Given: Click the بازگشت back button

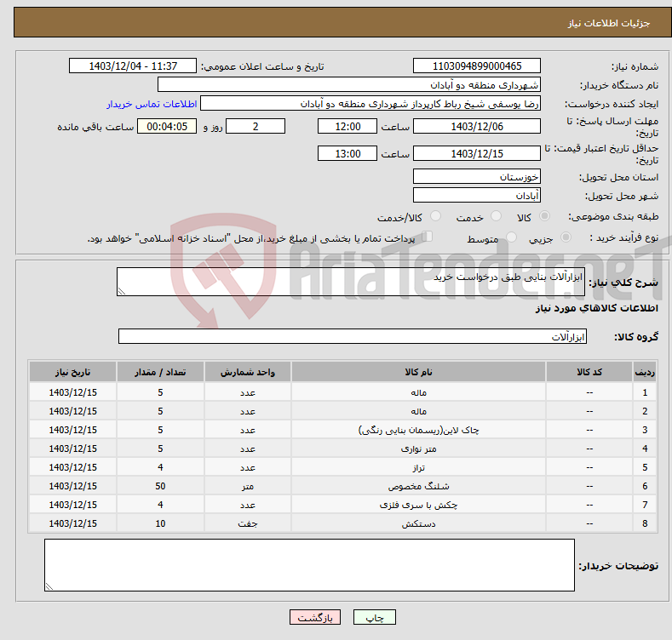Looking at the screenshot, I should [315, 617].
